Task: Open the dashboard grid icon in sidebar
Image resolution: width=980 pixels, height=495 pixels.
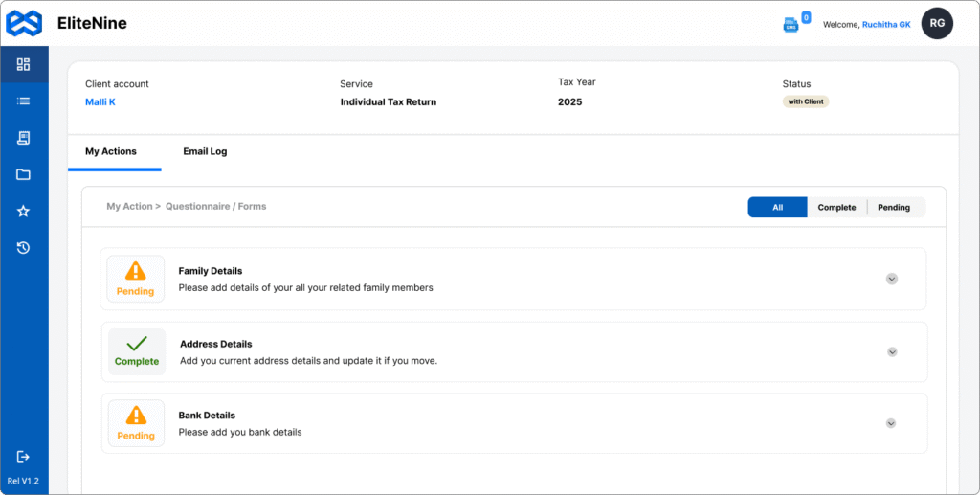Action: (24, 65)
